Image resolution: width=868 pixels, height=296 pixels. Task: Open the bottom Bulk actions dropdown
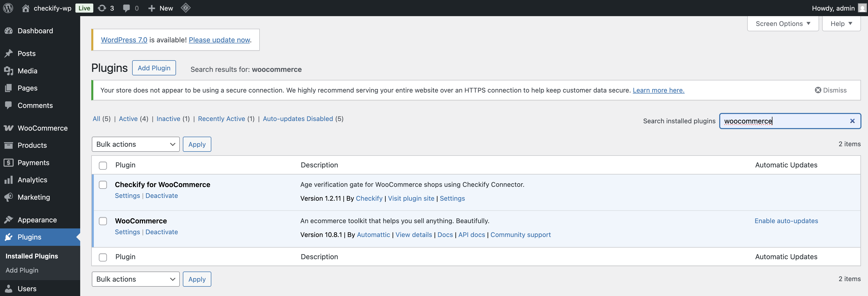[135, 279]
